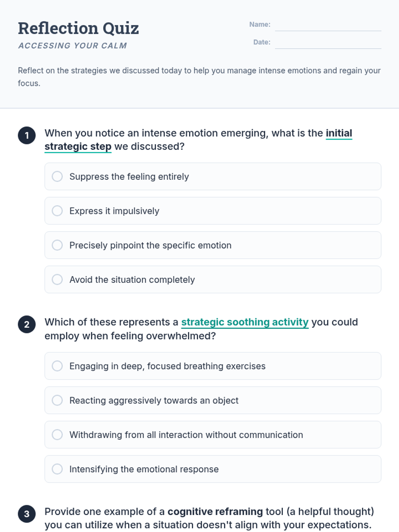This screenshot has width=399, height=532.
Task: Click the underlined 'strategic step' phrase
Action: tap(78, 147)
